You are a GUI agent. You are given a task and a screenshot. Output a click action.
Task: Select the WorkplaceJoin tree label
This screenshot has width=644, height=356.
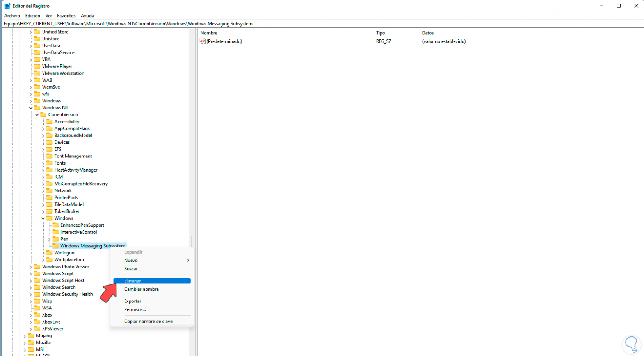tap(69, 259)
